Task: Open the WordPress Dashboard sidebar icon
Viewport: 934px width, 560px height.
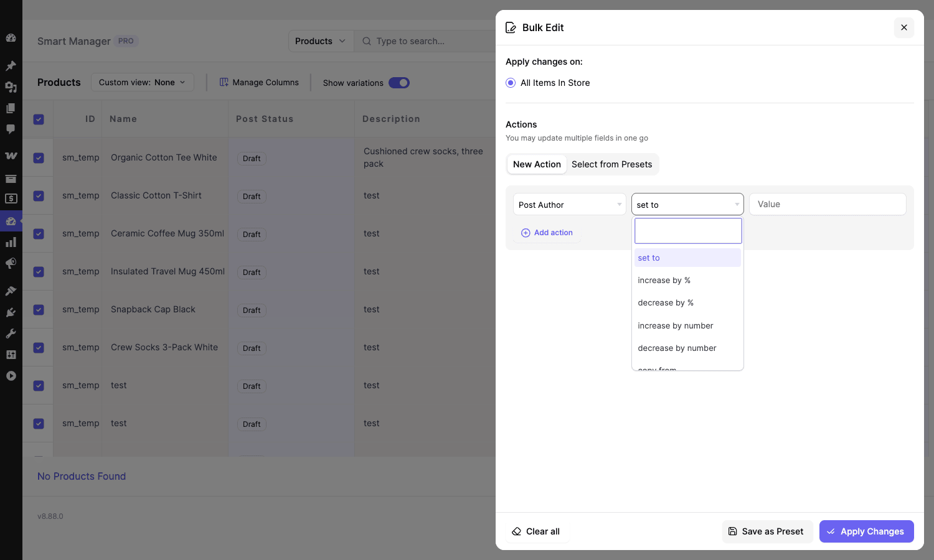Action: (x=11, y=38)
